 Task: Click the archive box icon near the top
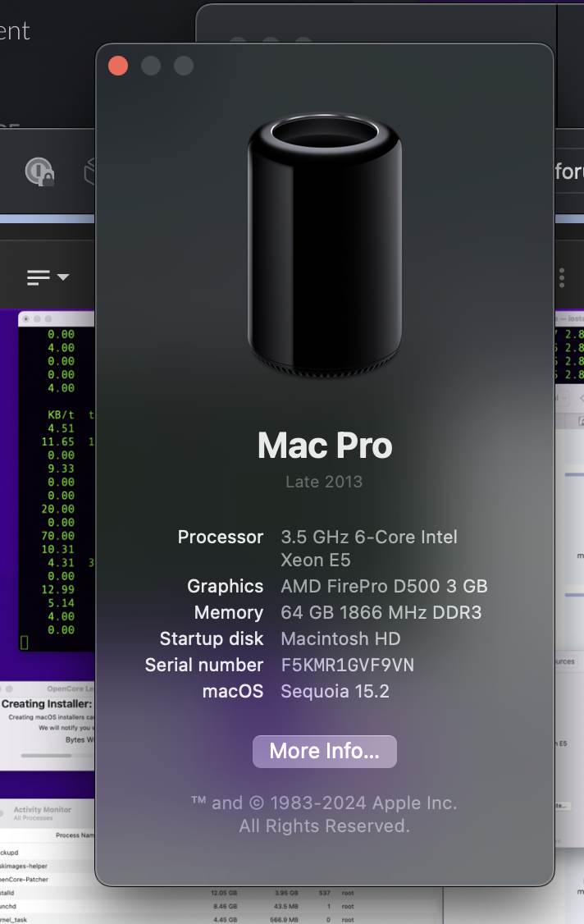[92, 170]
